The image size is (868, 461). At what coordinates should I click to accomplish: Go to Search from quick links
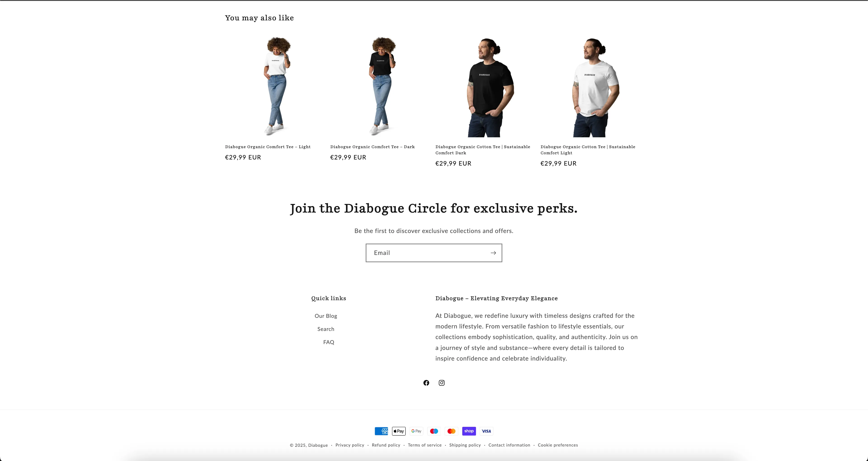(x=326, y=329)
